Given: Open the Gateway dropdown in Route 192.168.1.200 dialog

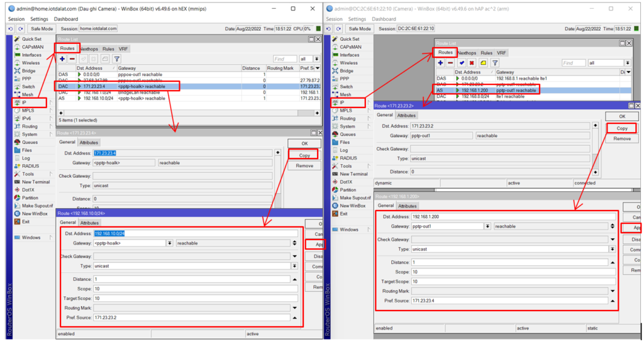Looking at the screenshot, I should tap(487, 226).
